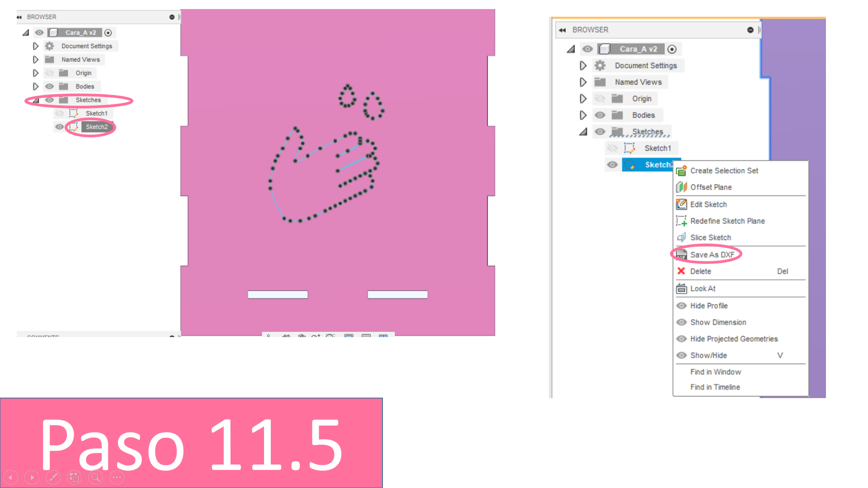
Task: Collapse right BROWSER panel with double-arrow icon
Action: [562, 30]
